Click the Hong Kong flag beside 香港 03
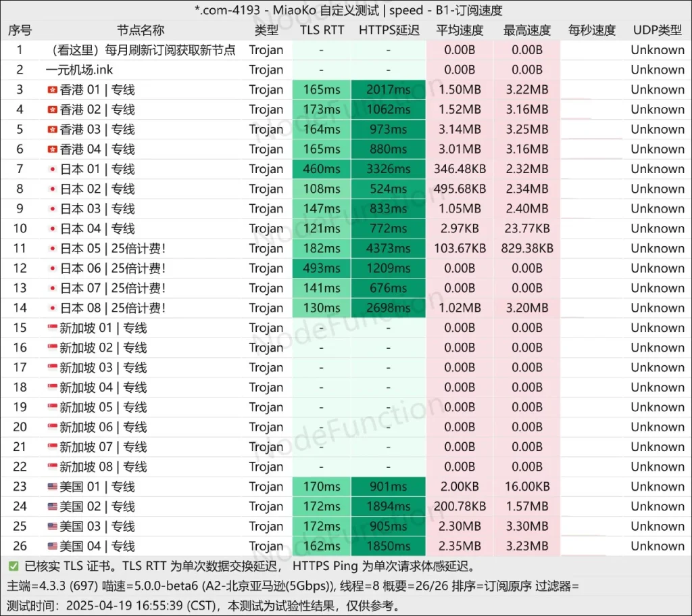Screen dimensions: 692x616 (x=53, y=129)
